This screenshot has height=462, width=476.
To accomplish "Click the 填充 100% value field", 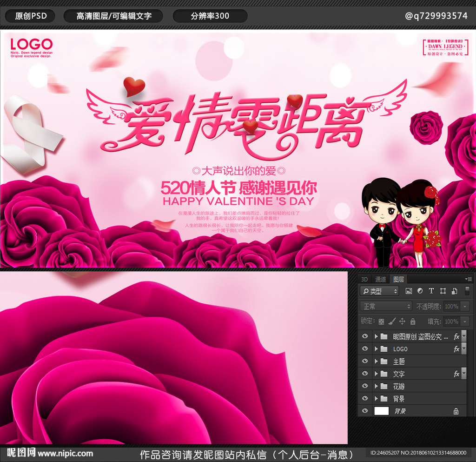I will click(x=452, y=321).
